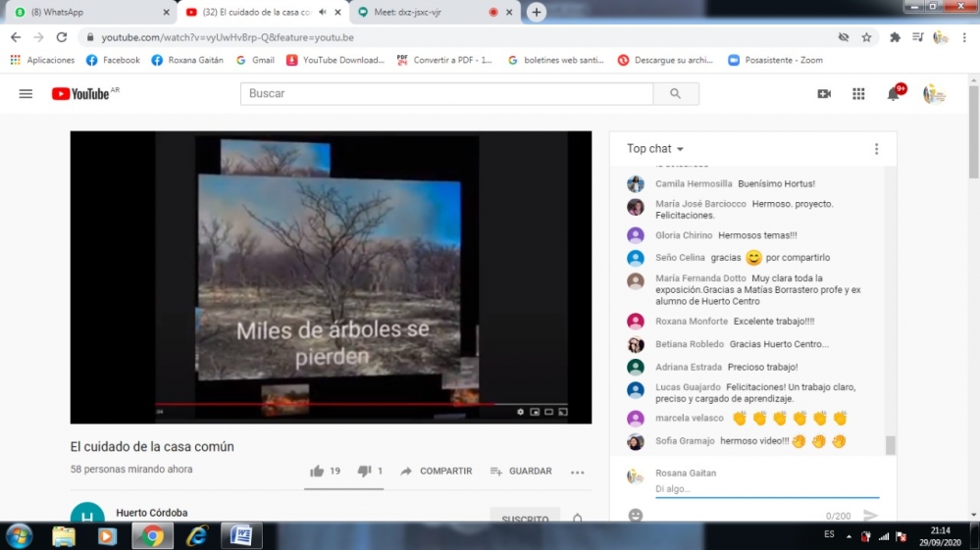Click the create video camera icon

[x=824, y=94]
